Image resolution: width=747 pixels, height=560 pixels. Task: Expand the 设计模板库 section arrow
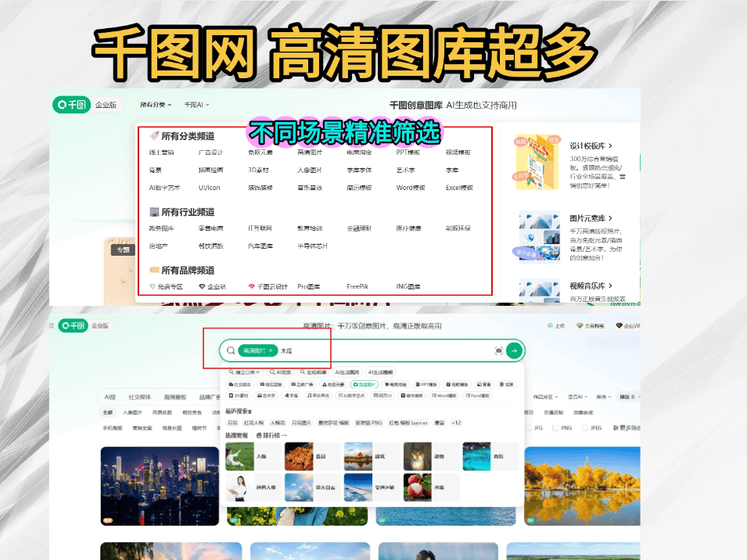tap(610, 145)
